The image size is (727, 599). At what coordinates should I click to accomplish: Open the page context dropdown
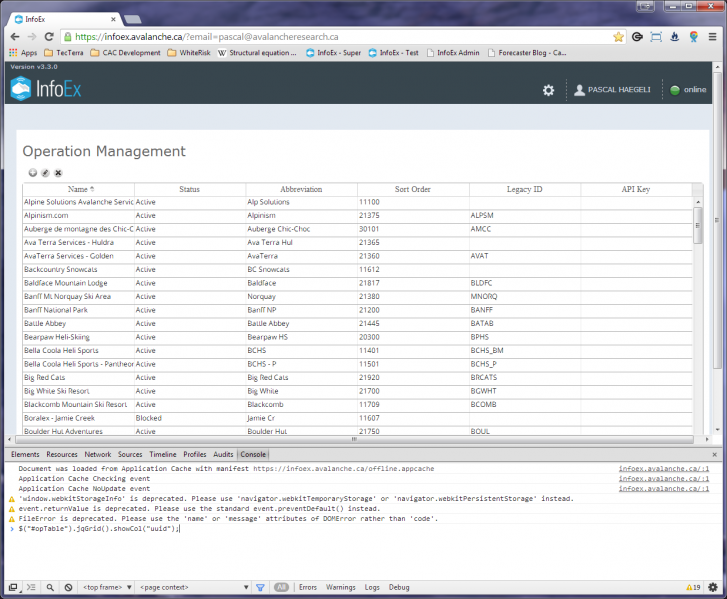pyautogui.click(x=194, y=587)
